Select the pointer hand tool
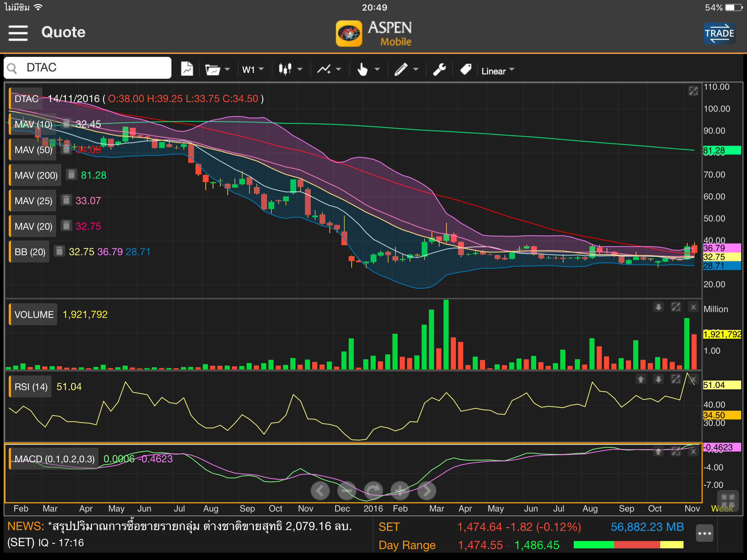Viewport: 747px width, 560px height. tap(363, 69)
